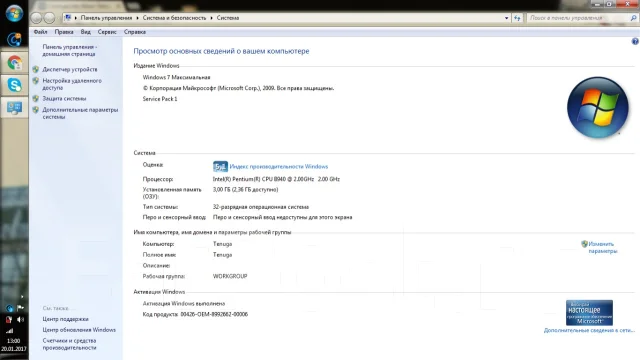Open 'Настройка удаленного доступа' link
The width and height of the screenshot is (640, 360).
(72, 84)
